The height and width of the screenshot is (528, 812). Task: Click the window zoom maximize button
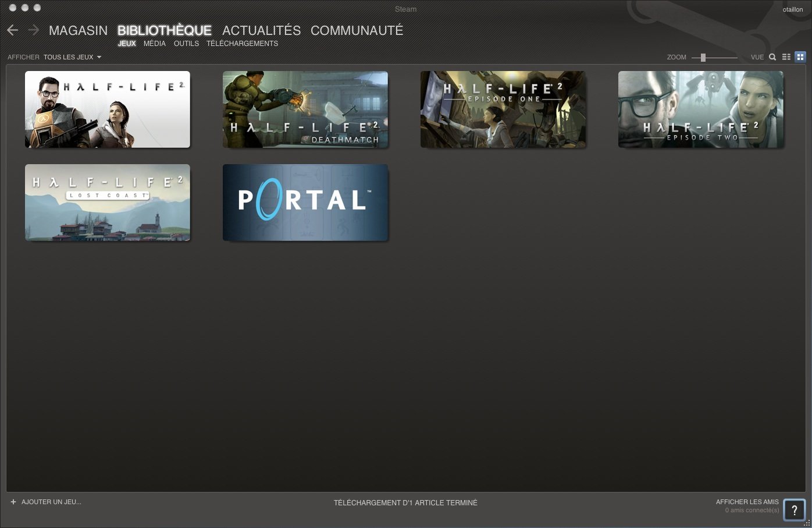coord(37,8)
